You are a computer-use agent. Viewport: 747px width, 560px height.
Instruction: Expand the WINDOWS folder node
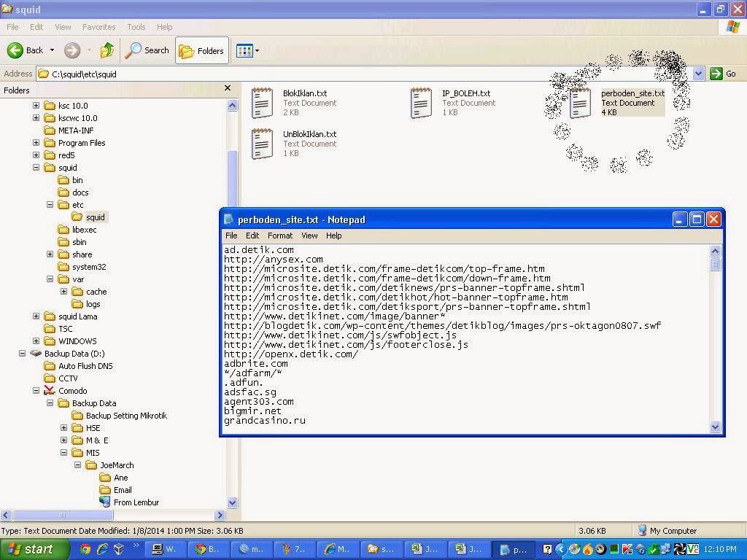tap(36, 341)
